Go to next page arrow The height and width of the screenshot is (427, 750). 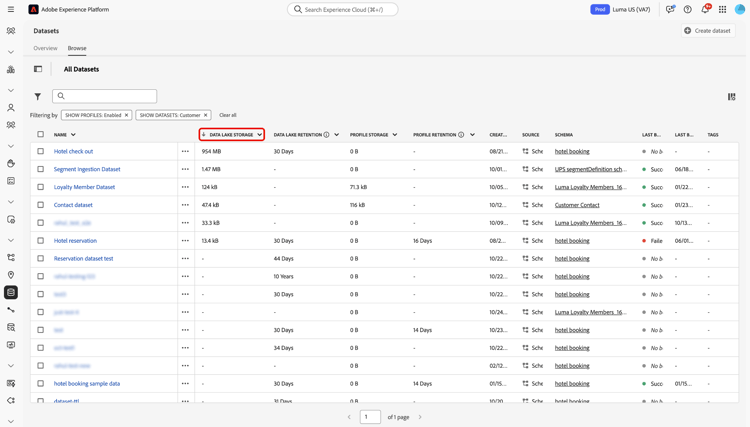tap(420, 417)
